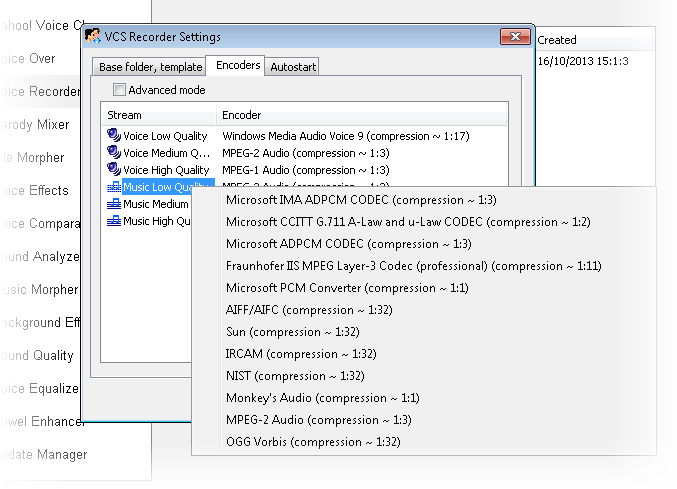The image size is (677, 489).
Task: Click the Music Low Quality stream icon
Action: pos(114,187)
